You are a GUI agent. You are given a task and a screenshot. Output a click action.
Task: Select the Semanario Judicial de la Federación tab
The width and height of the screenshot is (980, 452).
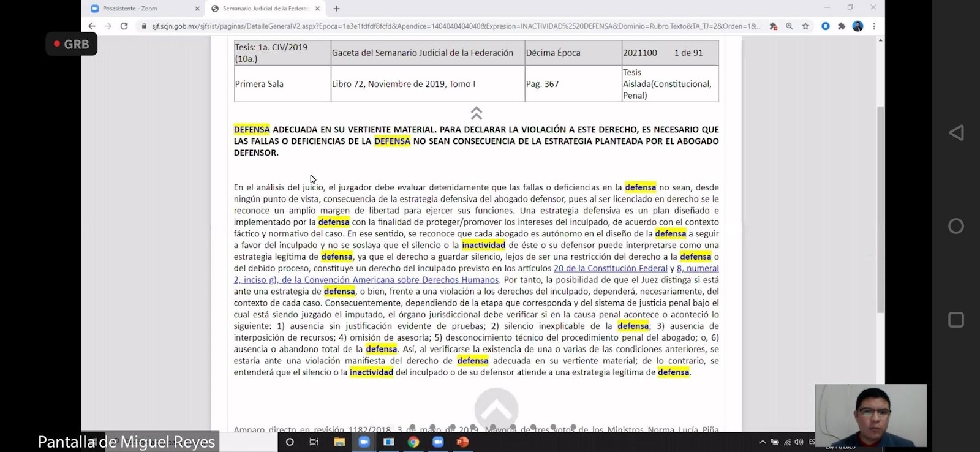265,9
